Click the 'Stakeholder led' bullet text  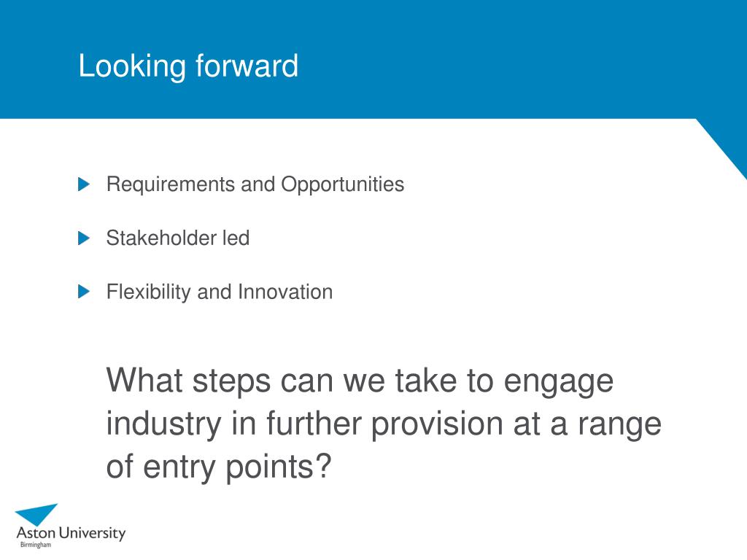tap(178, 238)
